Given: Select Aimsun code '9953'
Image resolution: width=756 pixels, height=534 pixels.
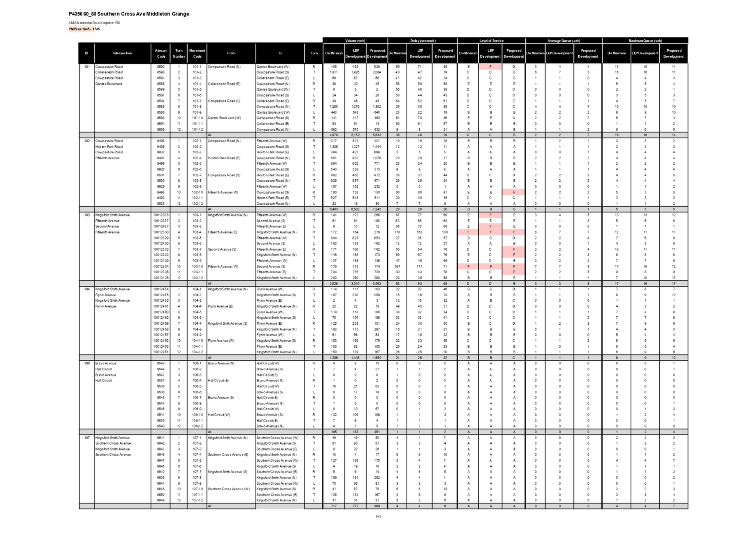Looking at the screenshot, I should click(161, 130).
